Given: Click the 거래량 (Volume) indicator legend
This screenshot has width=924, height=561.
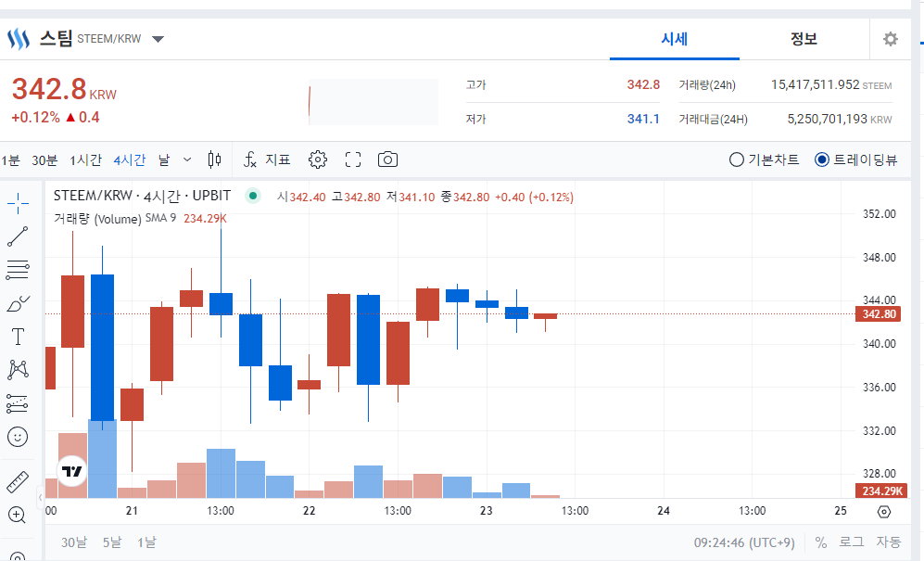Looking at the screenshot, I should 97,219.
